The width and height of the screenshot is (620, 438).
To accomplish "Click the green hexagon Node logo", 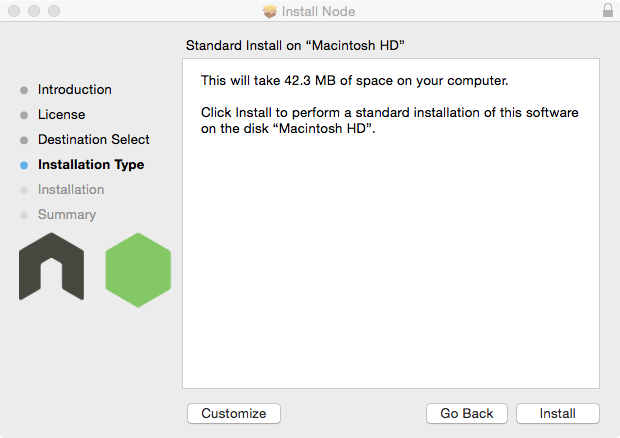I will 138,270.
